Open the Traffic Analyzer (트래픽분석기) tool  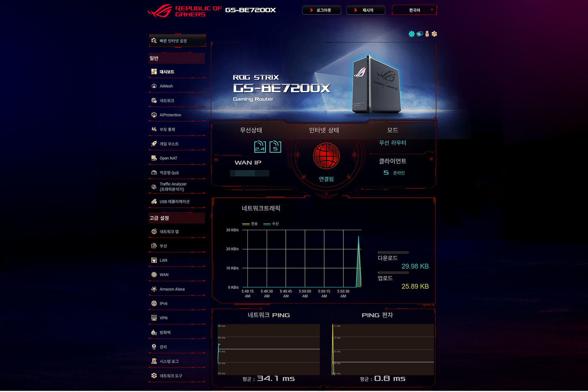154,186
